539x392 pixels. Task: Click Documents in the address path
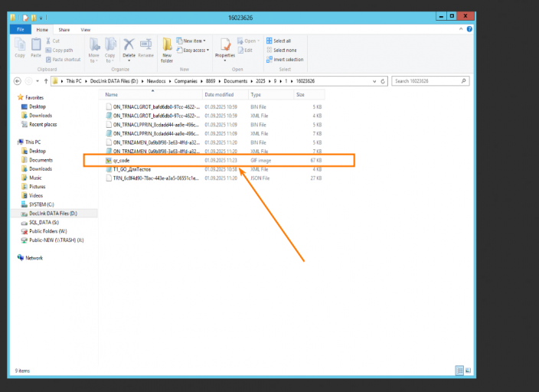pyautogui.click(x=236, y=81)
